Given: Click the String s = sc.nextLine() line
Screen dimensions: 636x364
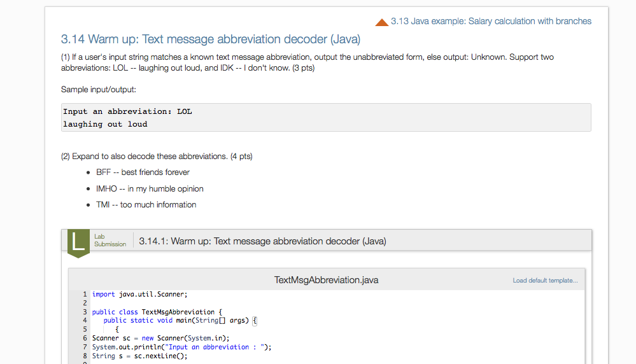Looking at the screenshot, I should pyautogui.click(x=140, y=356).
